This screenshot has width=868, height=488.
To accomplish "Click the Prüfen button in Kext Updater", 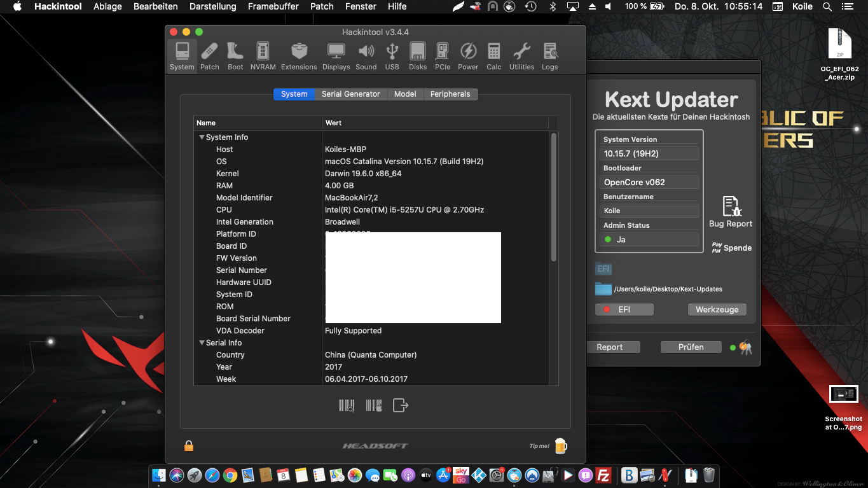I will tap(691, 347).
